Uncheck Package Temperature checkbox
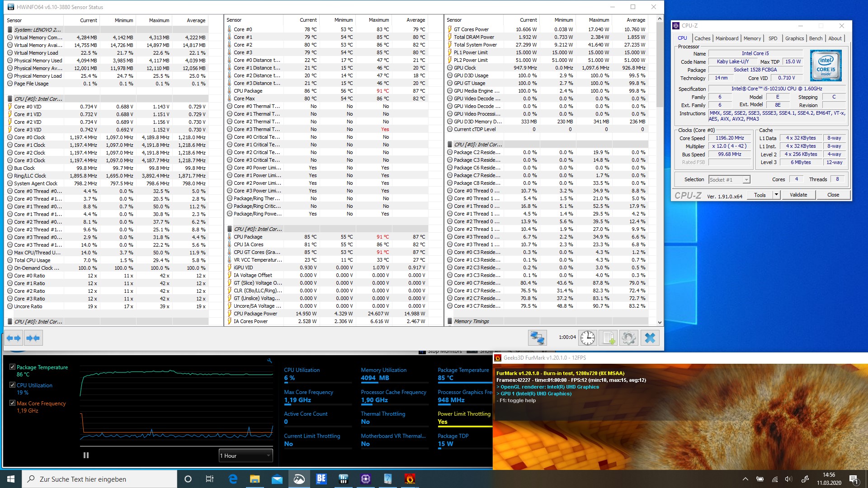This screenshot has height=488, width=868. [x=13, y=367]
